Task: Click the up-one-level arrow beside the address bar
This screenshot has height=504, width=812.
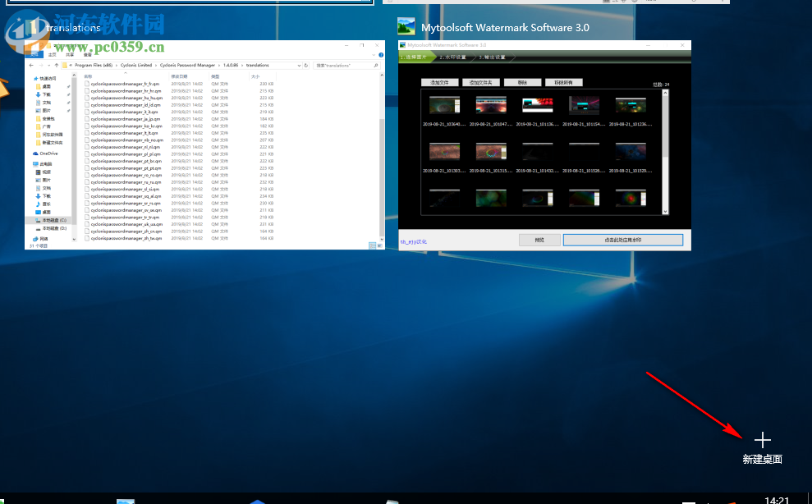Action: (x=56, y=66)
